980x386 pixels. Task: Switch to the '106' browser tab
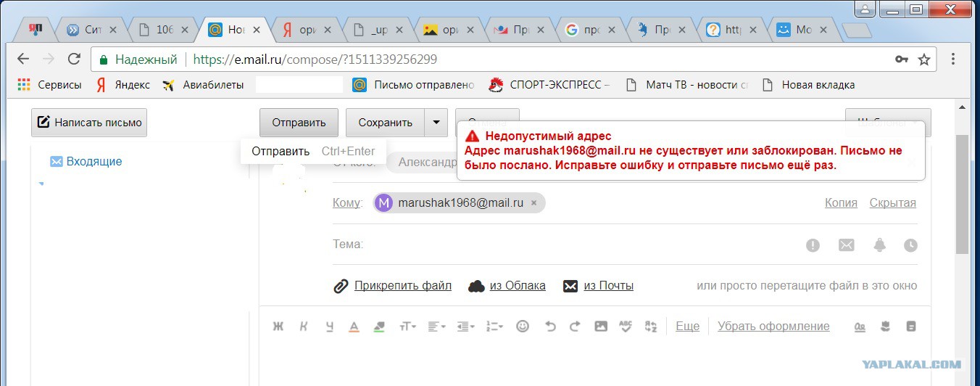[x=165, y=30]
